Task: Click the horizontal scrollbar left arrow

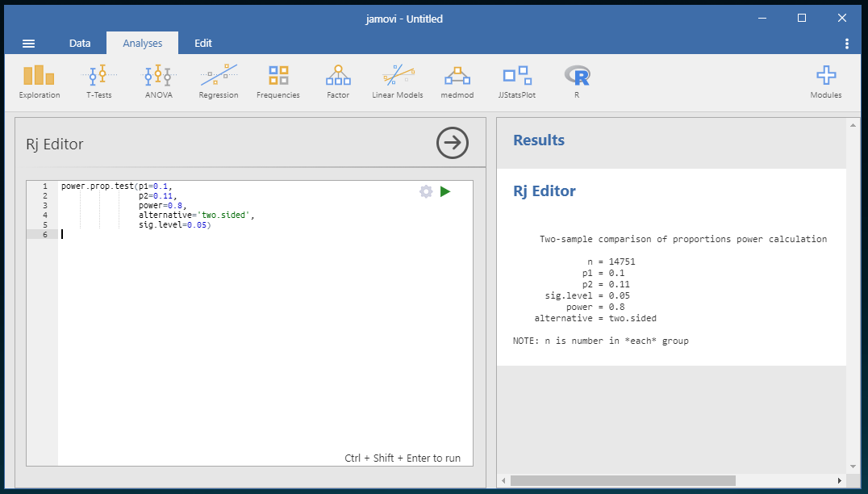Action: pos(503,480)
